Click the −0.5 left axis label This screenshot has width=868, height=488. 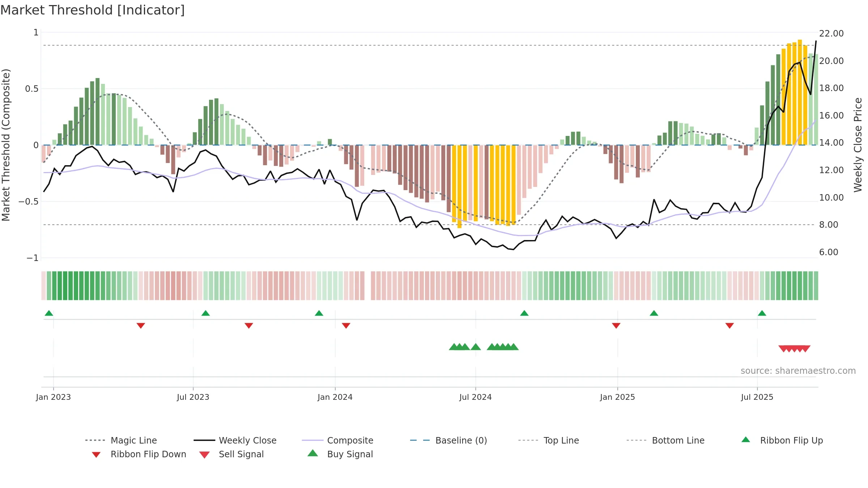[x=28, y=201]
